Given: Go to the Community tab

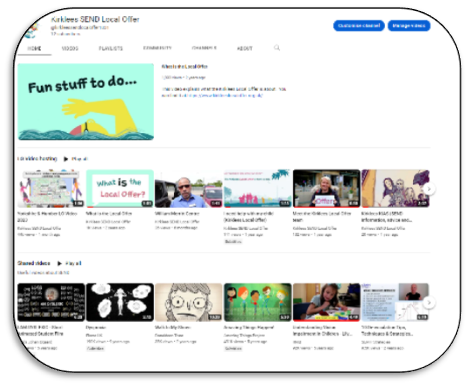Looking at the screenshot, I should point(157,48).
